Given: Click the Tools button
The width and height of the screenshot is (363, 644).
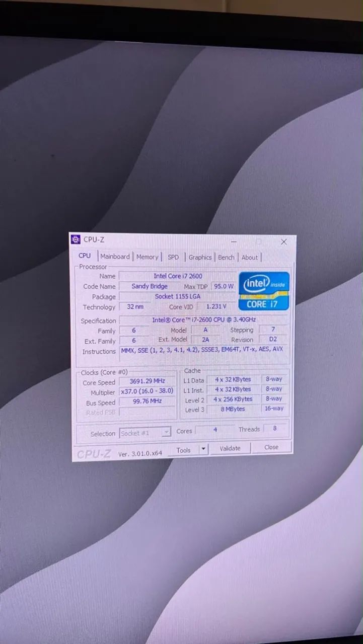Looking at the screenshot, I should (x=183, y=450).
